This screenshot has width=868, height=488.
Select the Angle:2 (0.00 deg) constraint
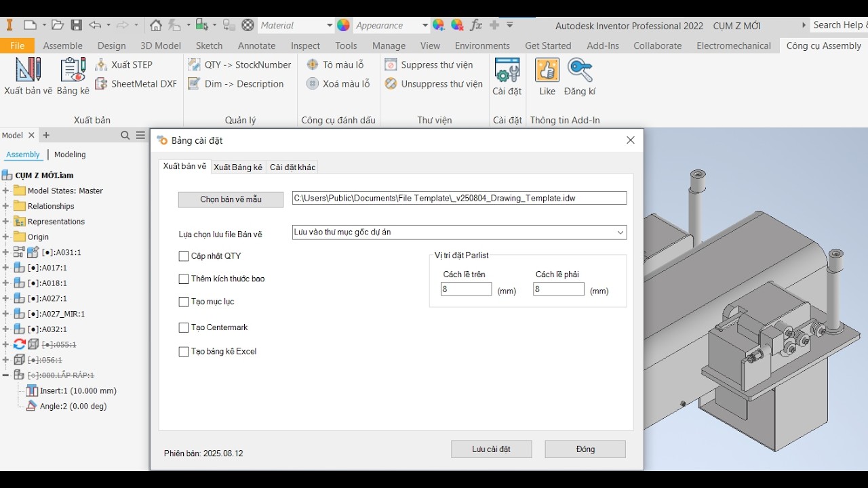[x=66, y=406]
